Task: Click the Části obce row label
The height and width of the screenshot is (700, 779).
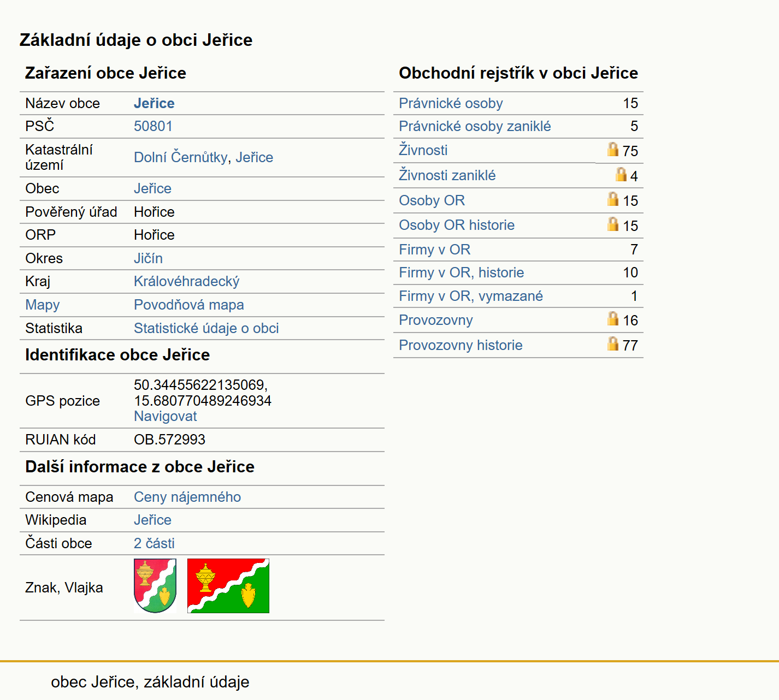Action: point(58,543)
